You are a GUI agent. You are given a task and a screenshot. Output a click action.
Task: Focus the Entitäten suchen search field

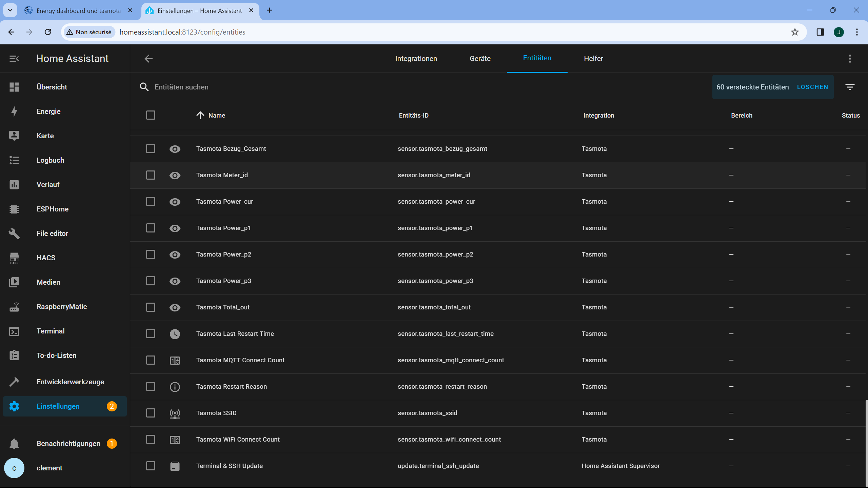424,87
